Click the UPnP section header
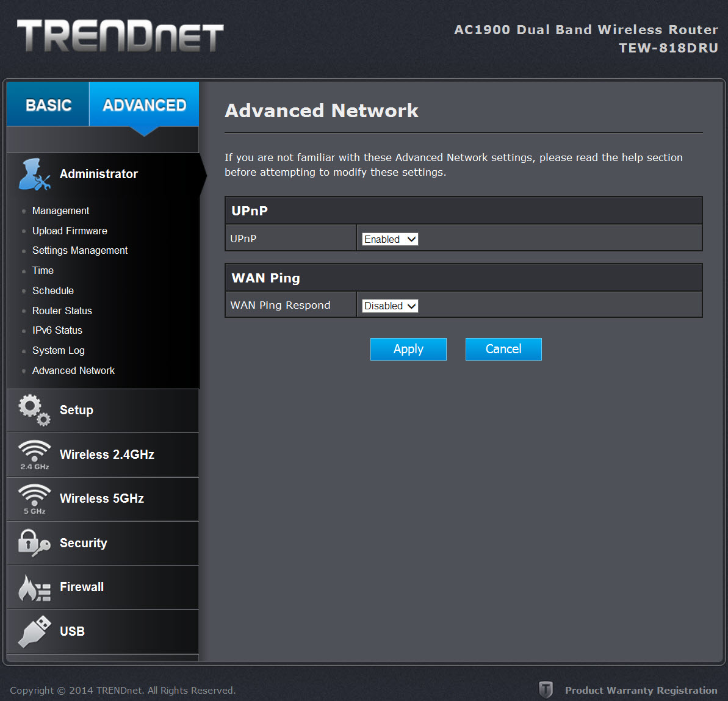The height and width of the screenshot is (701, 728). (x=463, y=210)
